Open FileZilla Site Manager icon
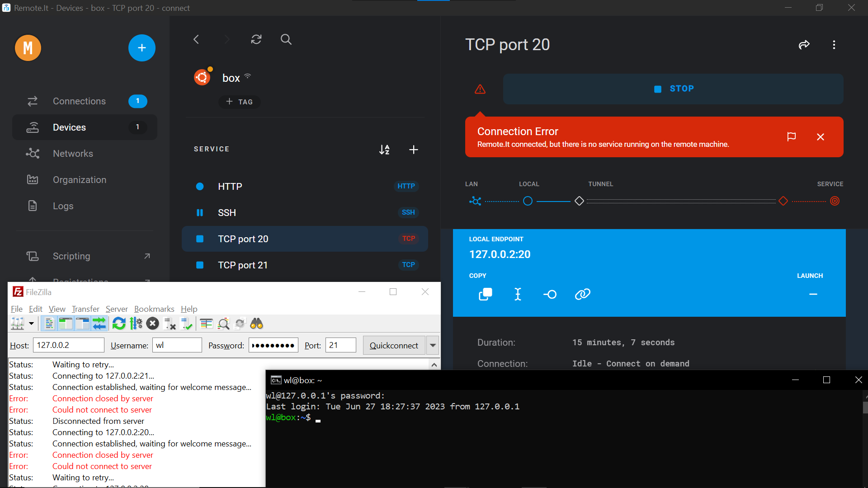 (18, 324)
